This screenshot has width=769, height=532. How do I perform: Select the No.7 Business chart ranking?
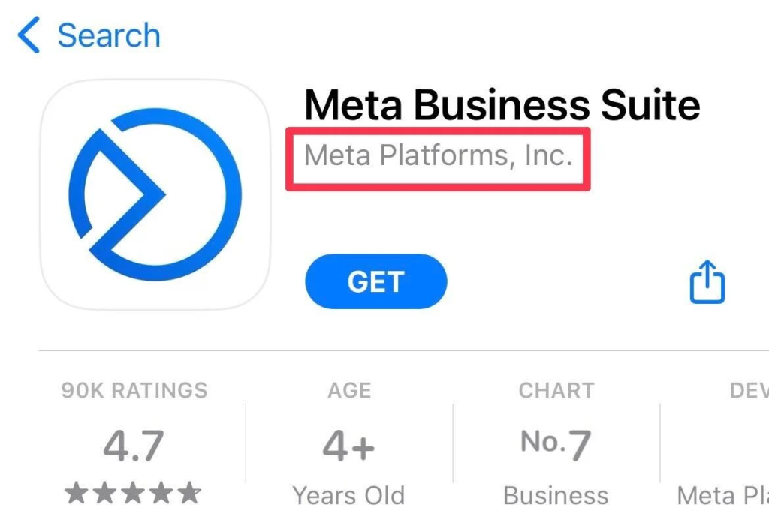[556, 443]
